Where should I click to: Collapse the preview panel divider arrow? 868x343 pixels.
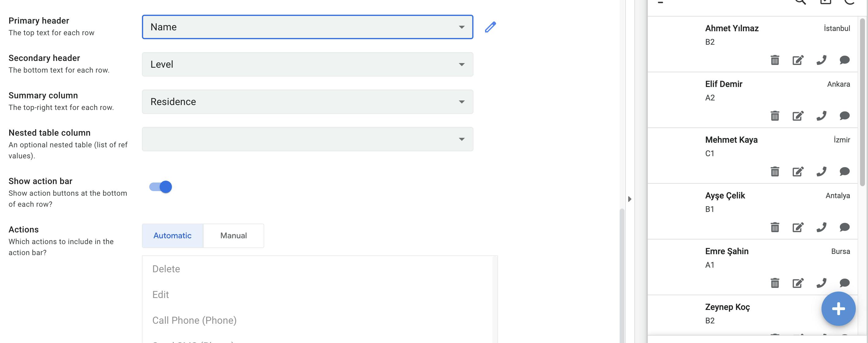click(629, 199)
